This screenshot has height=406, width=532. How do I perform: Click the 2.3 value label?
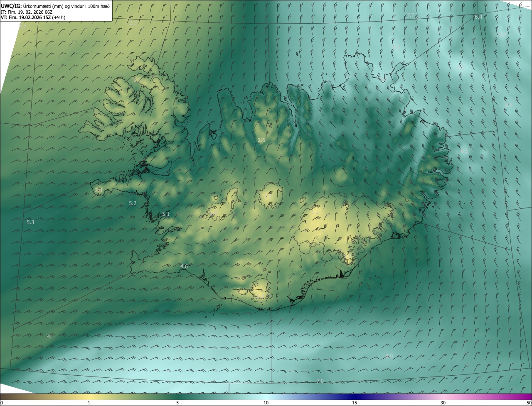(133, 23)
